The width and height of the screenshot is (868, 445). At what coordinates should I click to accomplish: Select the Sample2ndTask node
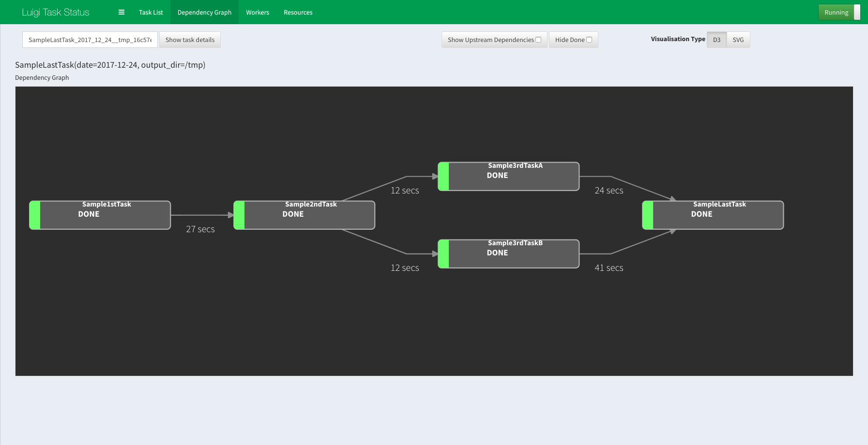(x=304, y=215)
